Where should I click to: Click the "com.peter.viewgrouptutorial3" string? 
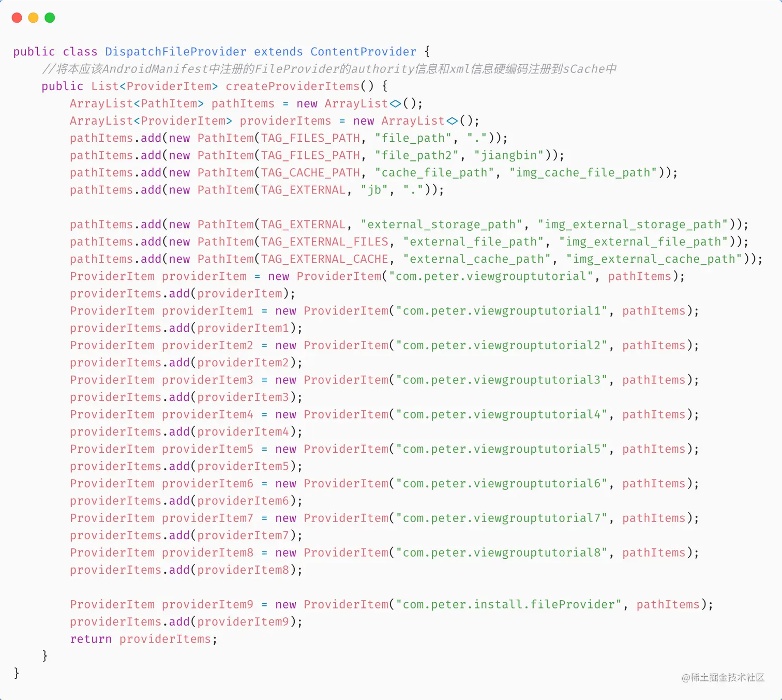coord(502,380)
